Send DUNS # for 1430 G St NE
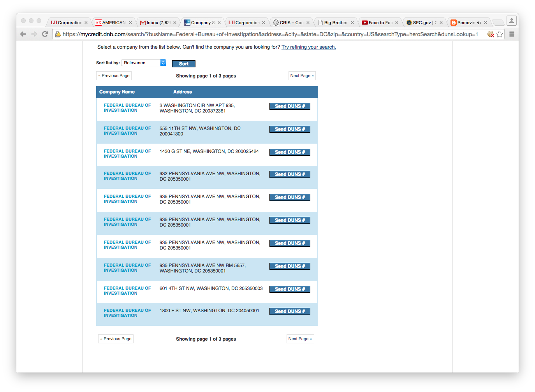The width and height of the screenshot is (535, 392). point(290,152)
